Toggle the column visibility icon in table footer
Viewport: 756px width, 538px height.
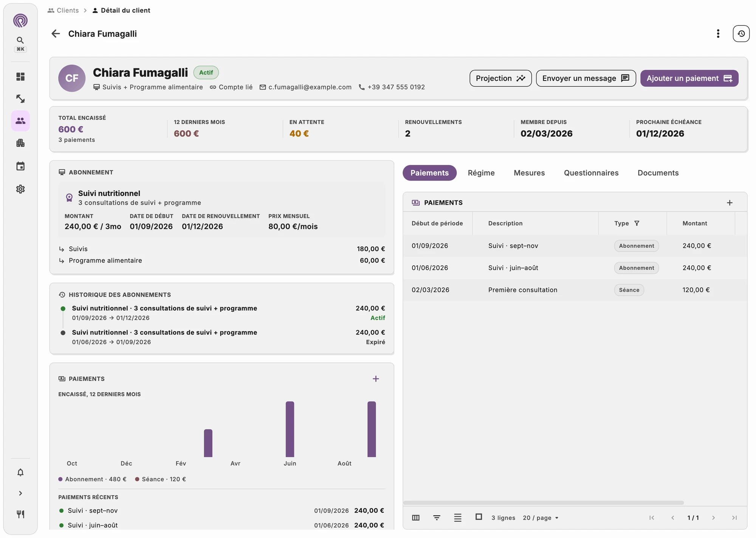pos(416,518)
